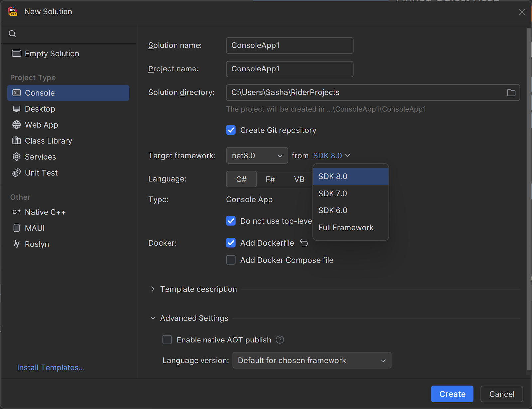
Task: Uncheck Add Dockerfile option
Action: point(231,243)
